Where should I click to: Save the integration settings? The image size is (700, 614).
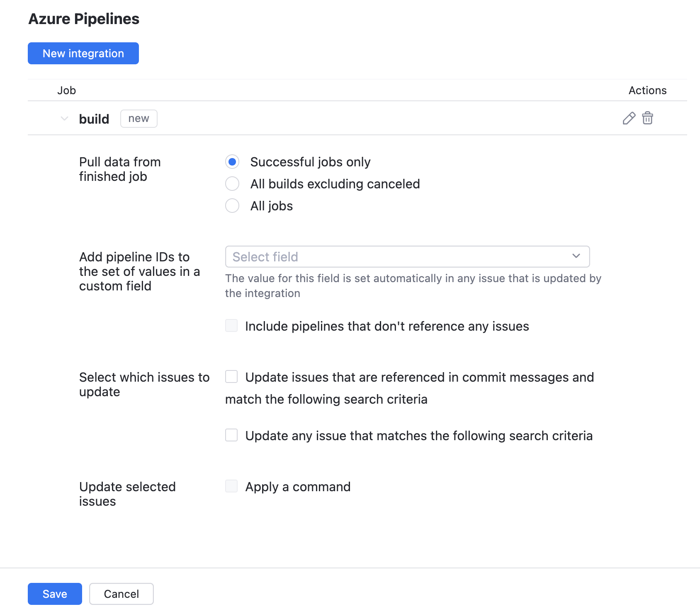click(54, 594)
